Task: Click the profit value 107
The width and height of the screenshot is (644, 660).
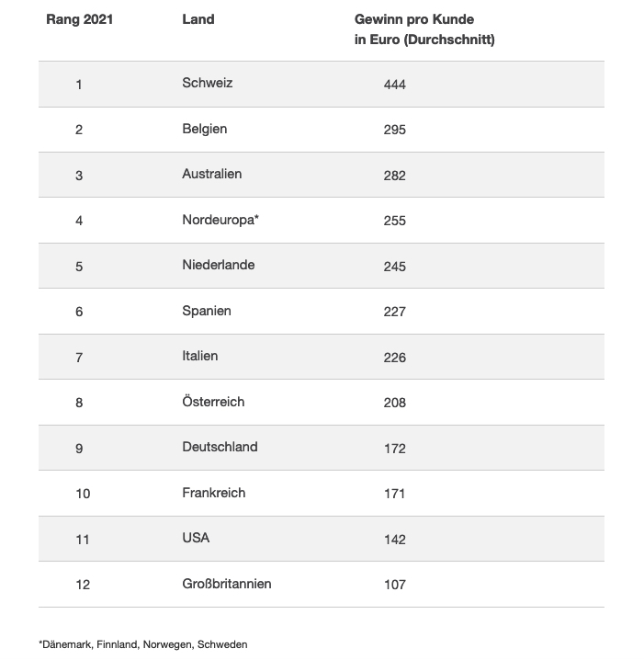Action: 394,585
